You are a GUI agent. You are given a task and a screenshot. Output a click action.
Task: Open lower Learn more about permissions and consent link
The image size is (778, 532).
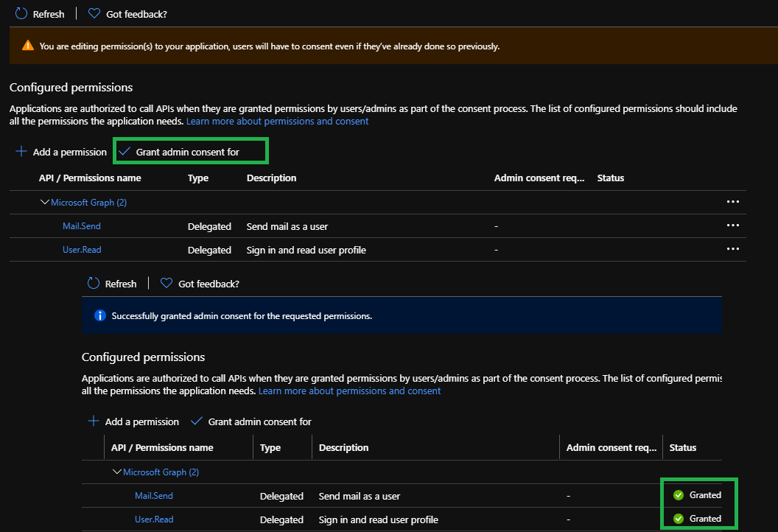click(349, 391)
